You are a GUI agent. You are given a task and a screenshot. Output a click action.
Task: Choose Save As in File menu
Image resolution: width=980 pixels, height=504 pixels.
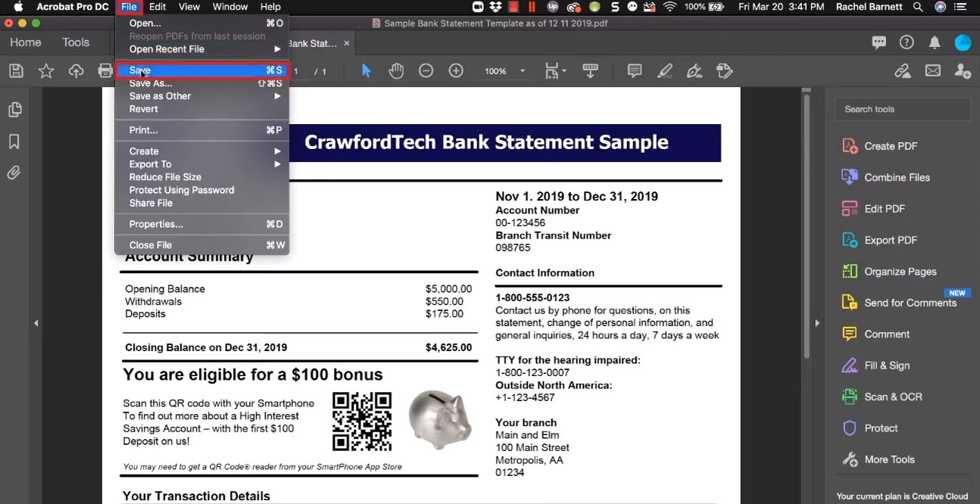202,83
